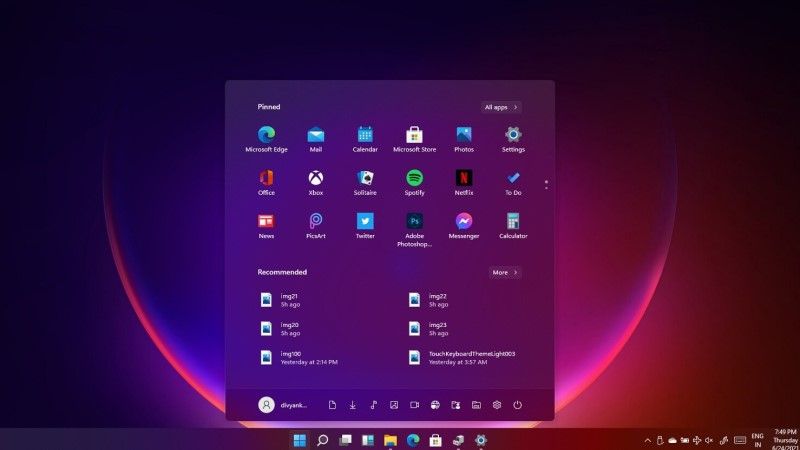Launch the pinned Calendar app
Image resolution: width=800 pixels, height=450 pixels.
pyautogui.click(x=365, y=139)
